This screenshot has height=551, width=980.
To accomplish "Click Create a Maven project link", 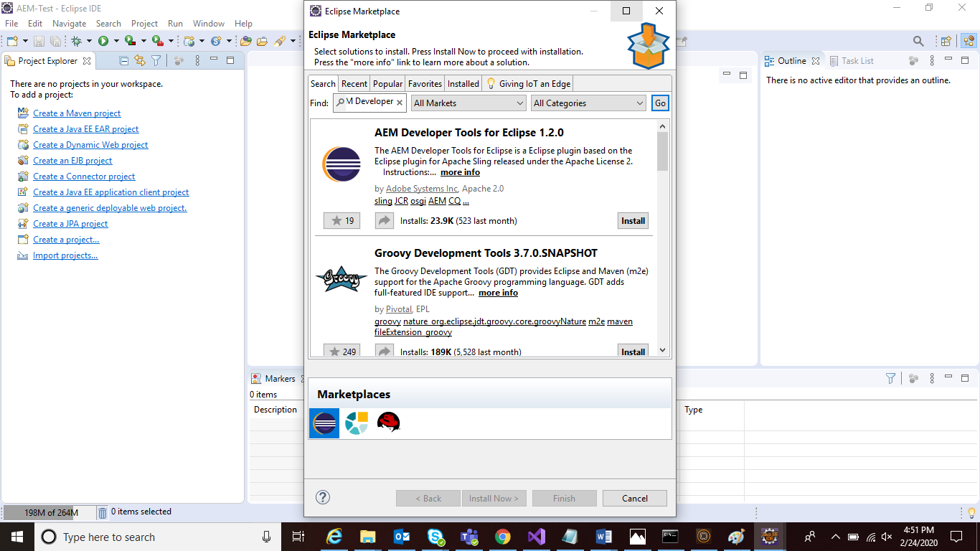I will coord(77,113).
